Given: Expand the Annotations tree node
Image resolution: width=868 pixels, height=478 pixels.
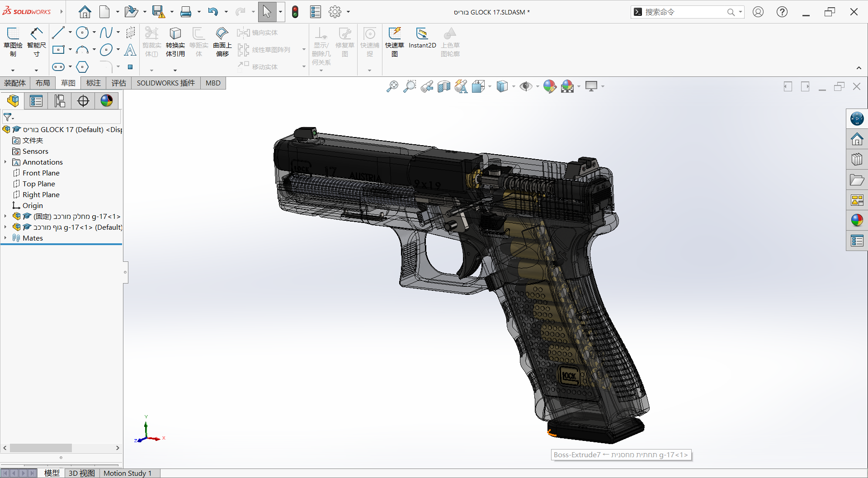Looking at the screenshot, I should 5,162.
